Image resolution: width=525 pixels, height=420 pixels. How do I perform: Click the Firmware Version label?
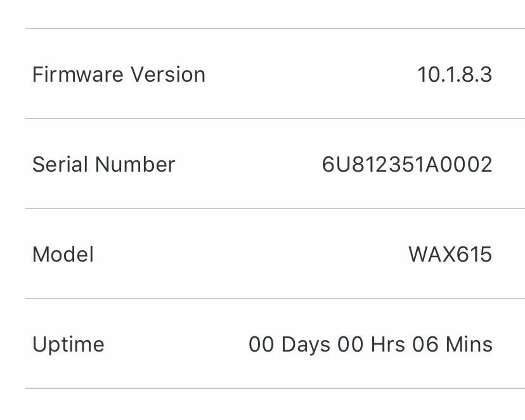click(x=119, y=74)
